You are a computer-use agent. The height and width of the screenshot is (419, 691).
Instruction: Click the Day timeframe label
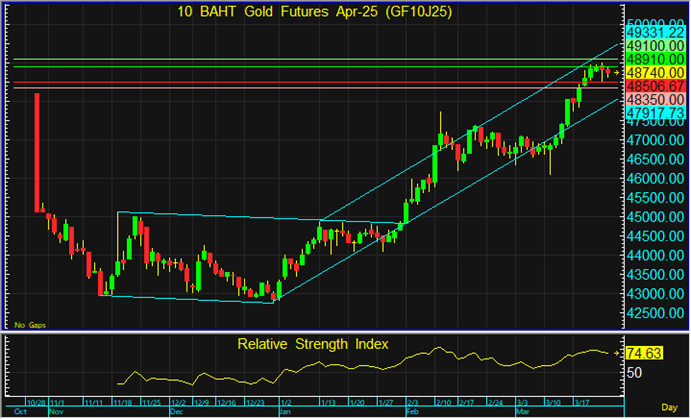[672, 410]
